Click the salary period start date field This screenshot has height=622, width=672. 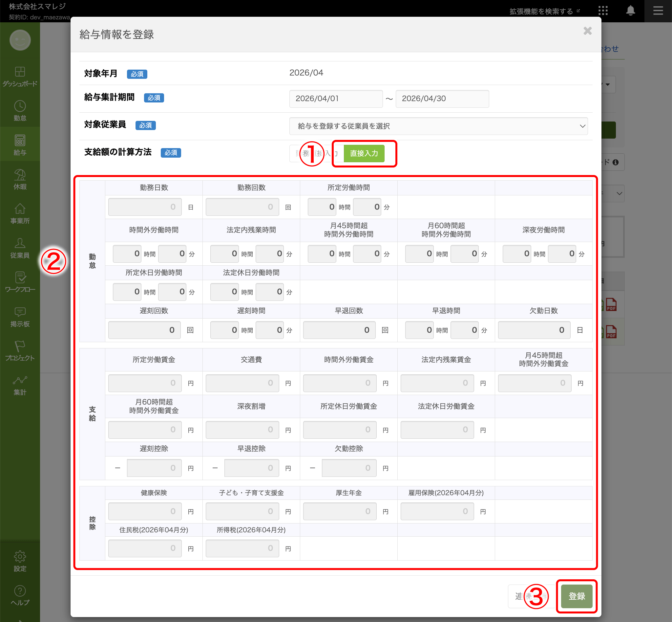point(336,99)
